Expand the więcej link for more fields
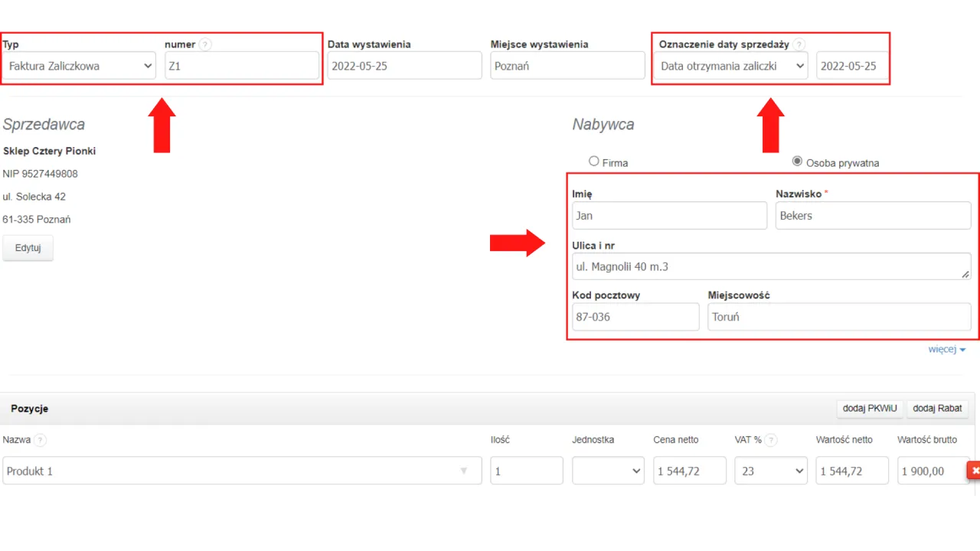 tap(947, 350)
